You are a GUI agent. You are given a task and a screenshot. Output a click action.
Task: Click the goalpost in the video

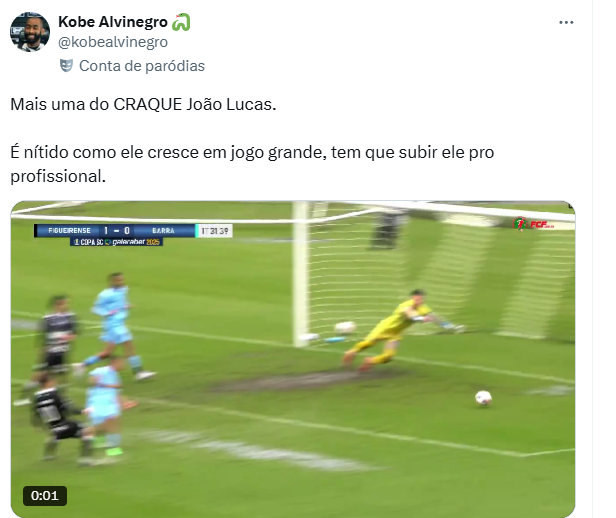click(x=301, y=274)
